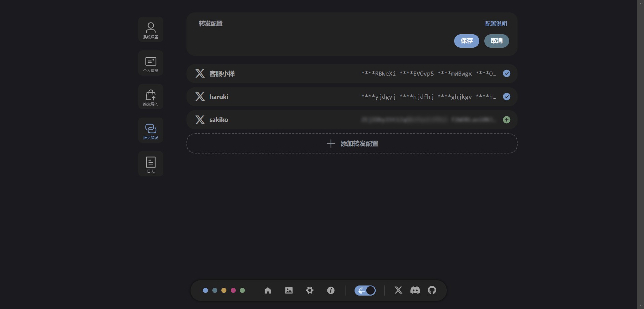The height and width of the screenshot is (309, 644).
Task: Go to home via the house icon
Action: coord(268,291)
